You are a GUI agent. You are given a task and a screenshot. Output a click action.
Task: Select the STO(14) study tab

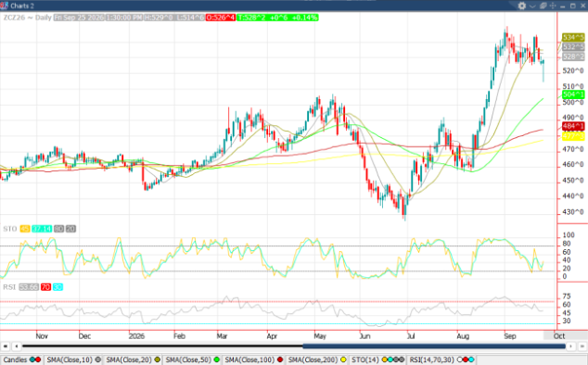[x=377, y=359]
